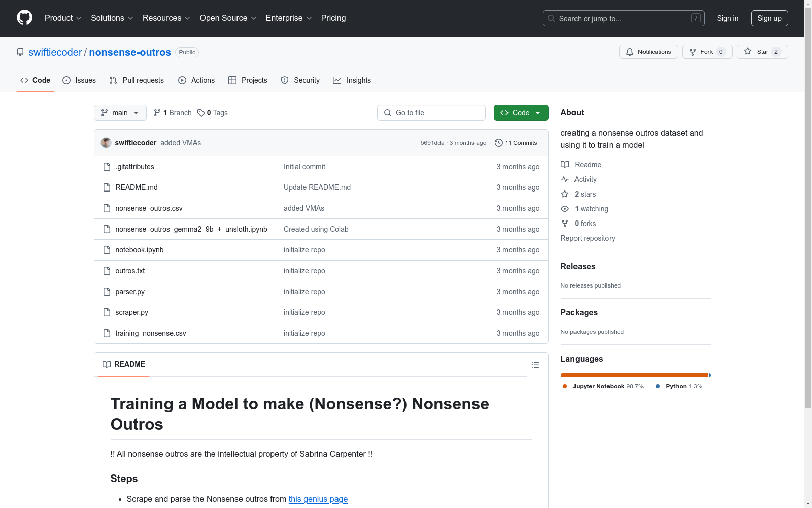Expand the Resources menu
The width and height of the screenshot is (812, 508).
coord(166,18)
